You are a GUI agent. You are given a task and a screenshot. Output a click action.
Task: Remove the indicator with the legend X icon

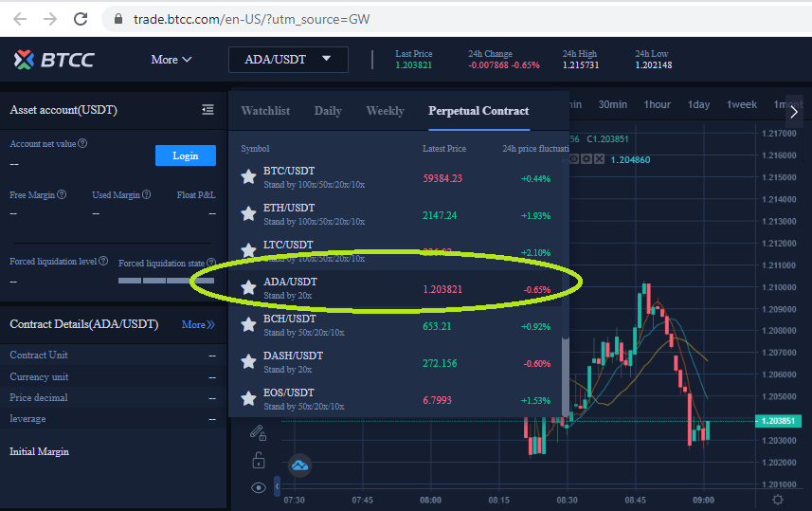599,159
